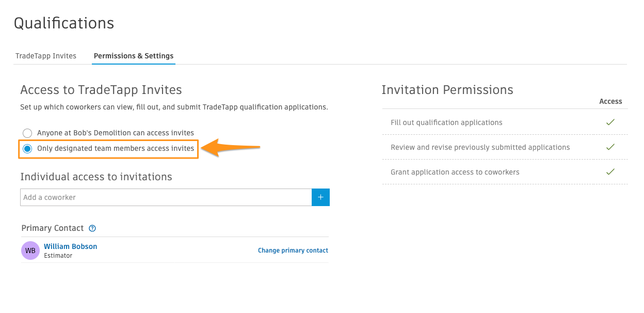This screenshot has height=313, width=644.
Task: Click the Grant application access to coworkers row
Action: pyautogui.click(x=505, y=172)
